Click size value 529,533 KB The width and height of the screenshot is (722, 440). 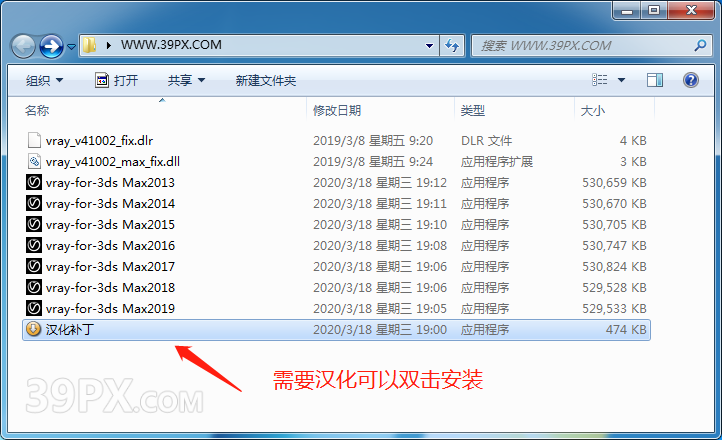614,308
